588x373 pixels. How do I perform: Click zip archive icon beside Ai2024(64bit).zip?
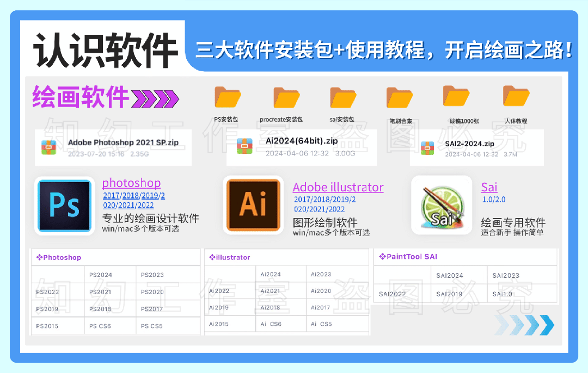pos(244,146)
